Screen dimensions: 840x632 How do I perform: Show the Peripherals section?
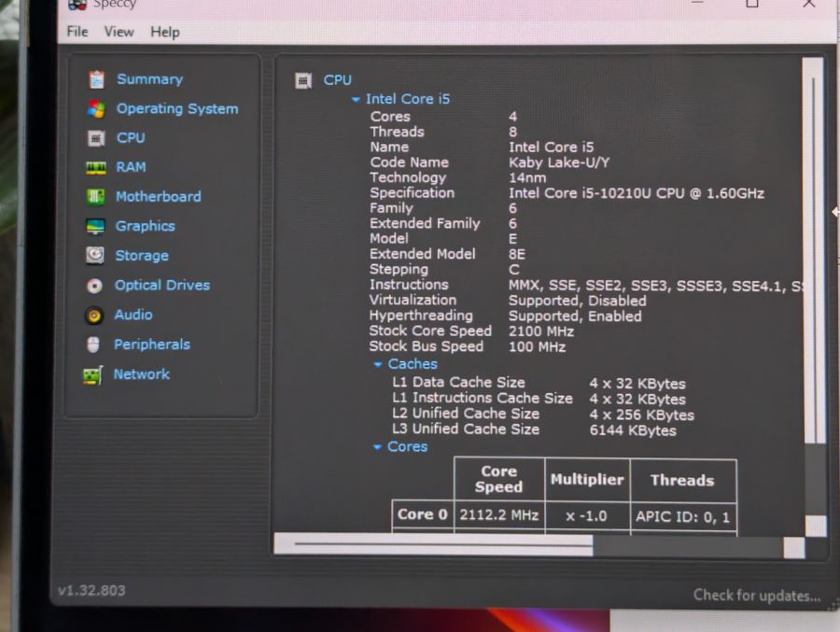click(x=152, y=344)
